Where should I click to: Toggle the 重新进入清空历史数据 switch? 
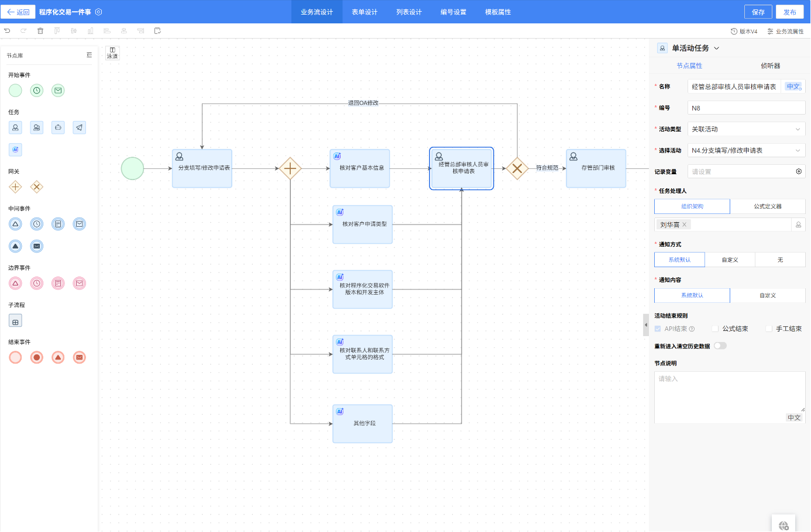[720, 346]
